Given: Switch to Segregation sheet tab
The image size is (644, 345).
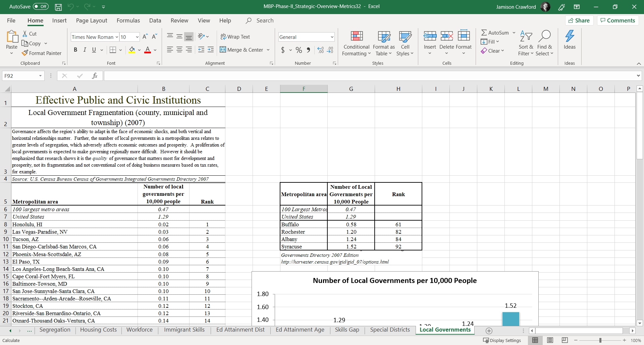Looking at the screenshot, I should click(55, 330).
